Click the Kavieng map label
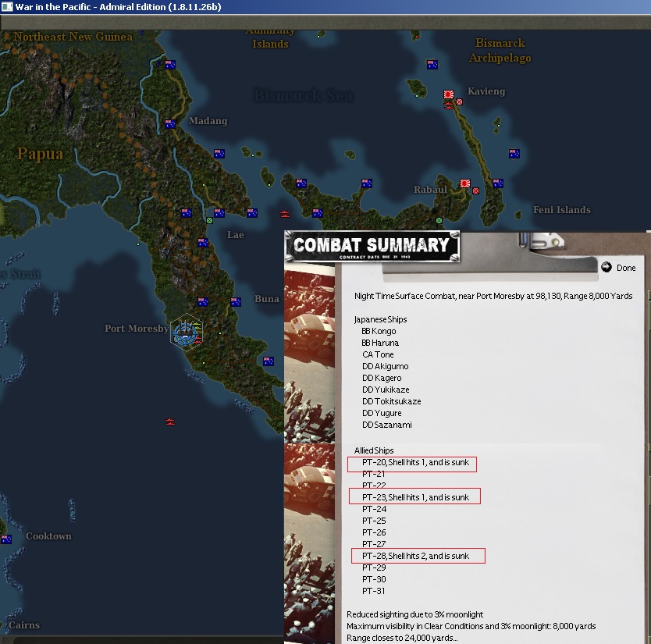651x644 pixels. (486, 91)
